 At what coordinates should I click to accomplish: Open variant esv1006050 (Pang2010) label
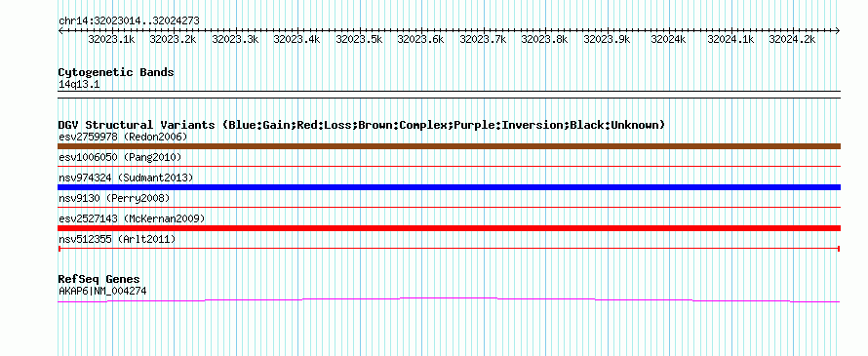click(x=120, y=157)
